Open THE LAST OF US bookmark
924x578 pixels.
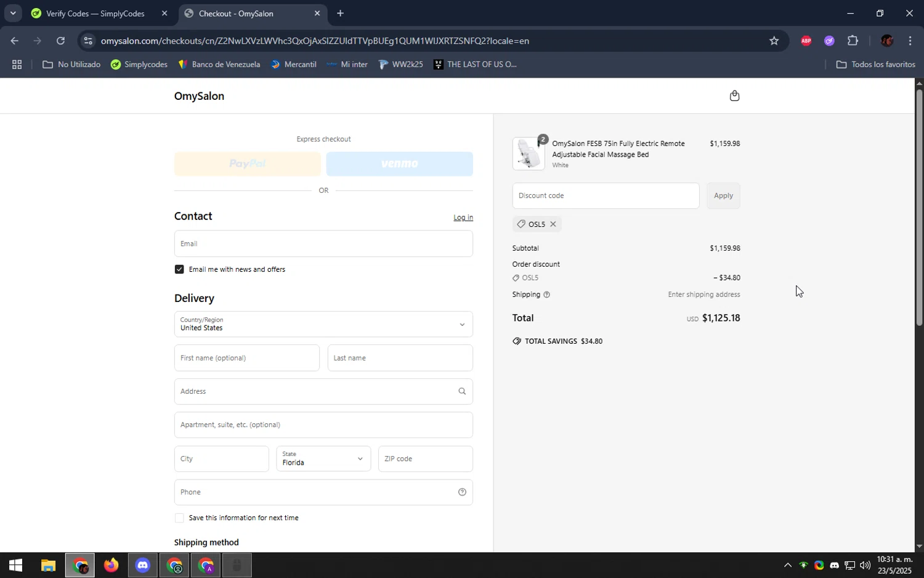point(475,64)
